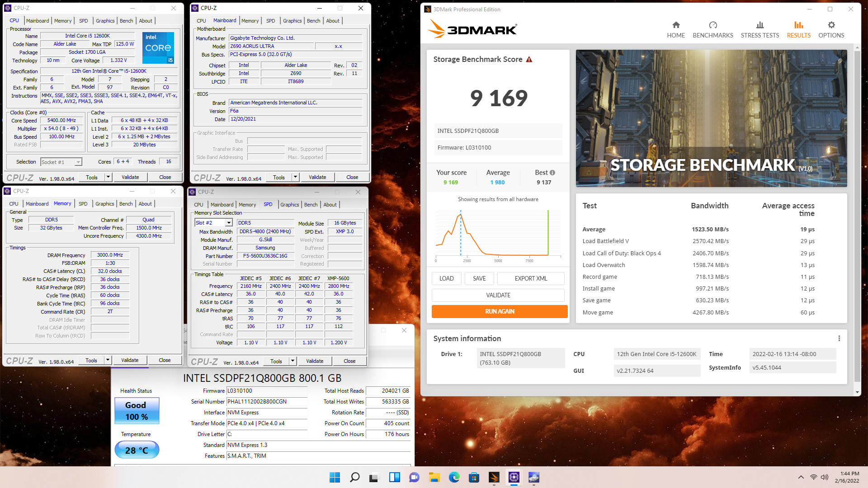Click the Good 100 % health status box
The height and width of the screenshot is (488, 868).
[x=137, y=411]
